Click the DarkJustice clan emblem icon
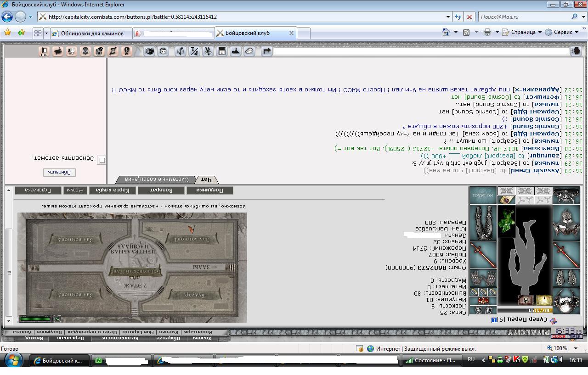Image resolution: width=588 pixels, height=375 pixels. tap(554, 320)
